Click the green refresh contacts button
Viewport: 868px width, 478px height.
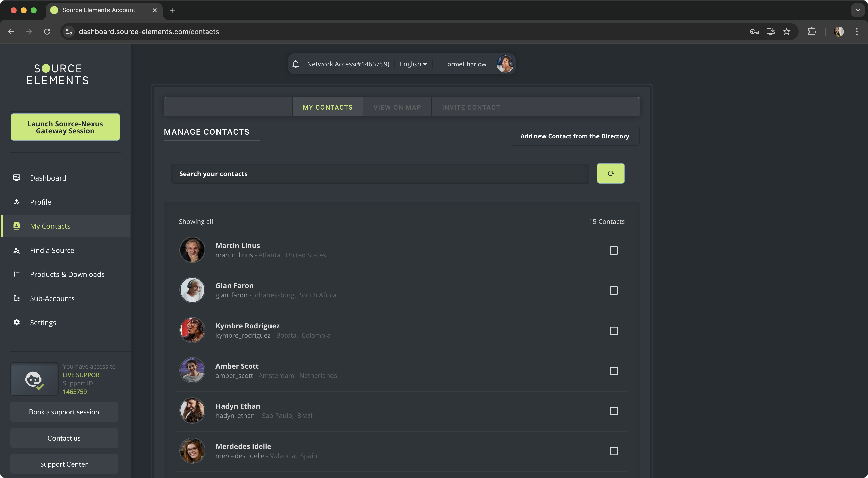(x=610, y=173)
